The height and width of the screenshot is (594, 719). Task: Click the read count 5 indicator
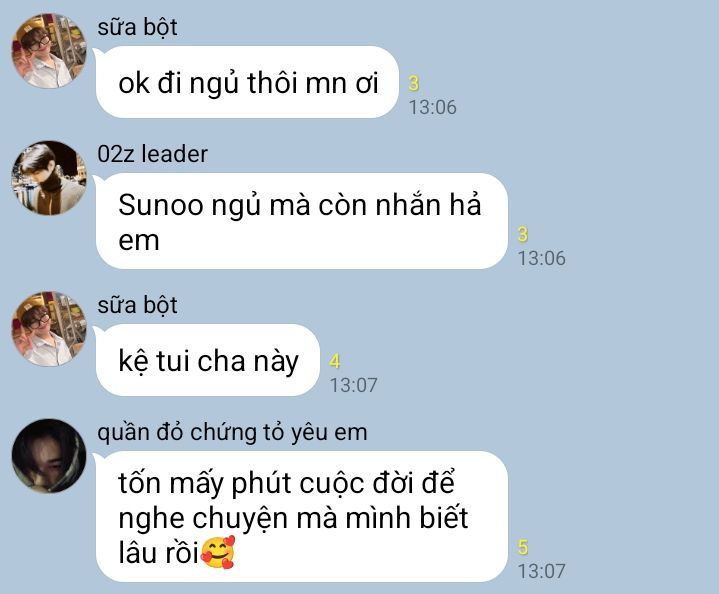click(523, 547)
